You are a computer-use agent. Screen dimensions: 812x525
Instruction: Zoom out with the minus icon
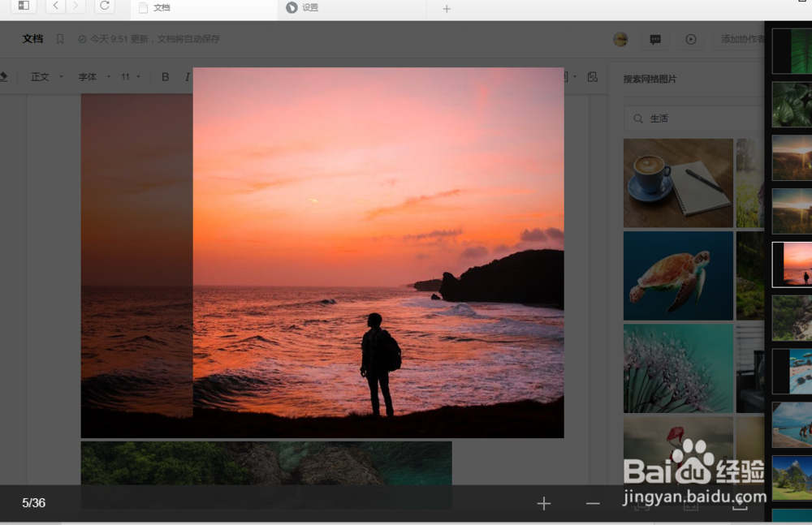click(593, 503)
